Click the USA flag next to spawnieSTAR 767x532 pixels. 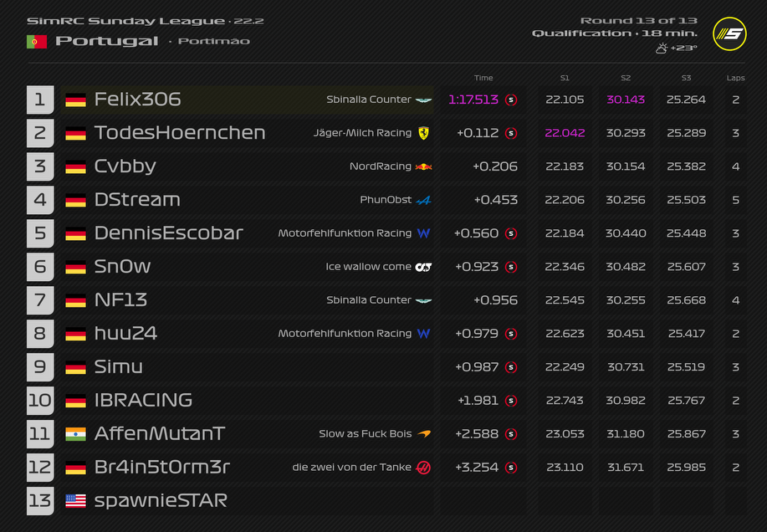pyautogui.click(x=75, y=501)
